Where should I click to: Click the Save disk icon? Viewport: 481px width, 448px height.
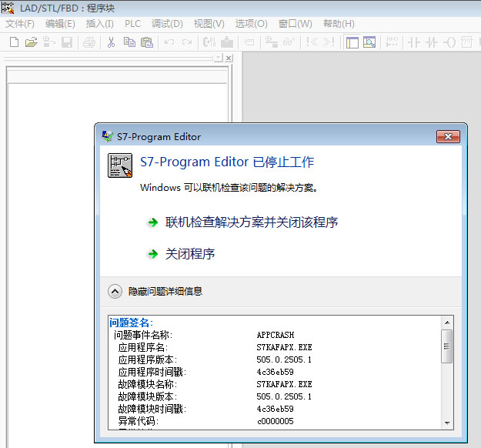click(x=66, y=42)
